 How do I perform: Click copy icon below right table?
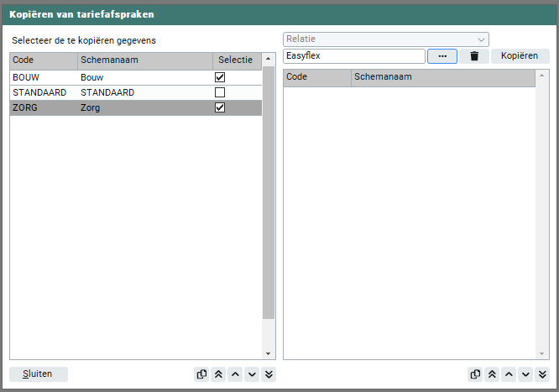[x=476, y=374]
